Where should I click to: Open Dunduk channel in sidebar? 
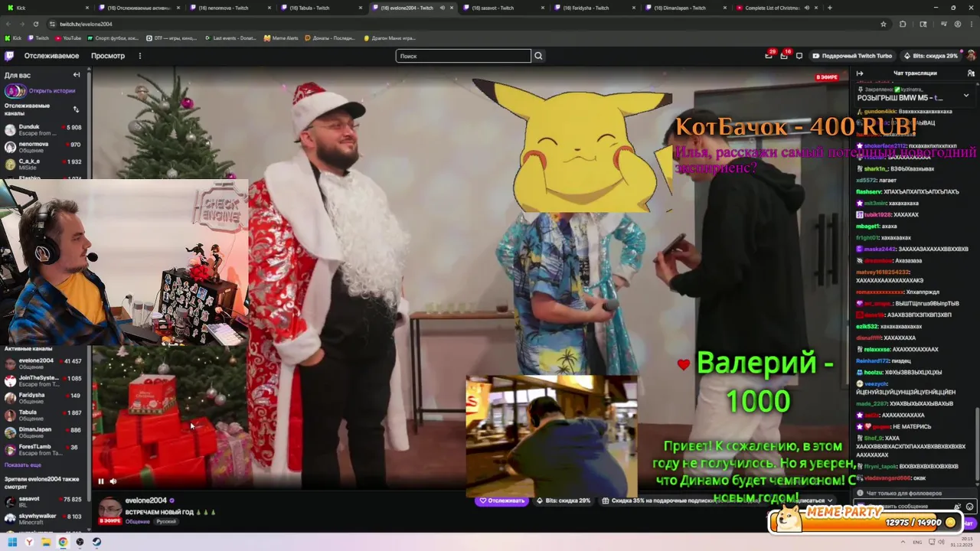point(43,130)
